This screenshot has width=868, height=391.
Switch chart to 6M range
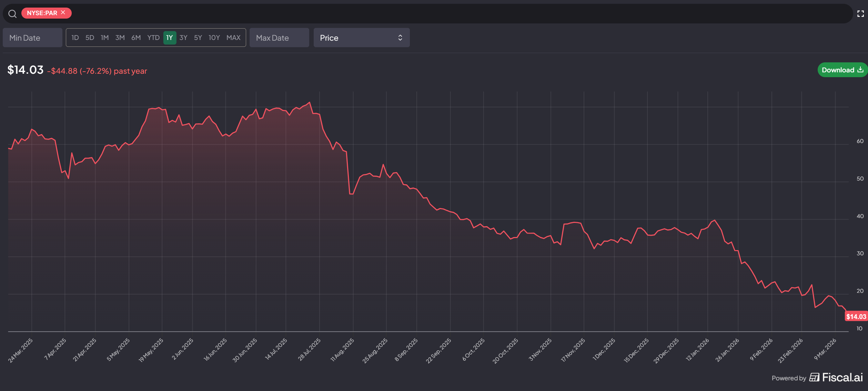click(x=136, y=38)
